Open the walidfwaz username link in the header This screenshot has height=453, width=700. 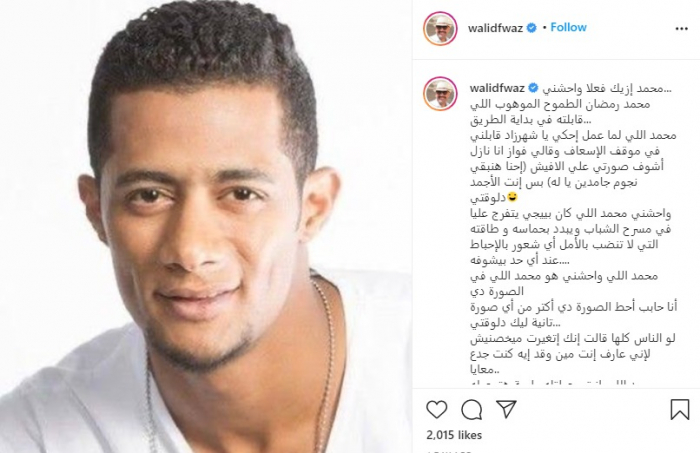(x=496, y=28)
